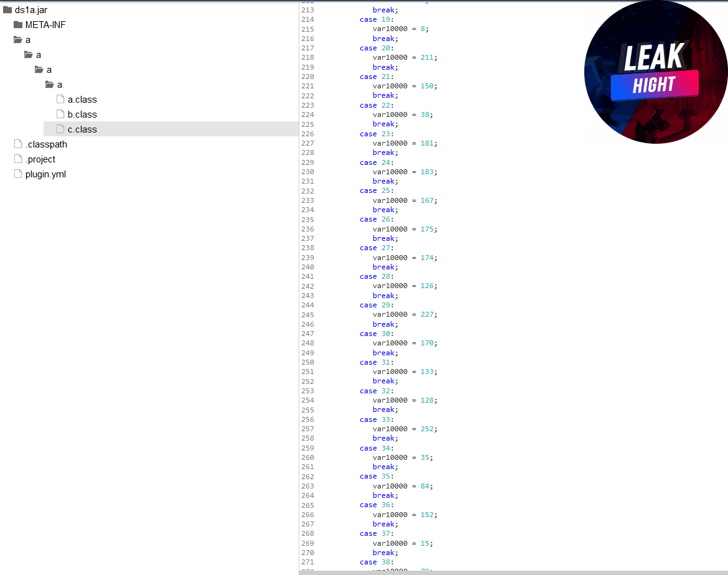Click 'var10000 = 150;' line
This screenshot has width=728, height=575.
tap(405, 86)
